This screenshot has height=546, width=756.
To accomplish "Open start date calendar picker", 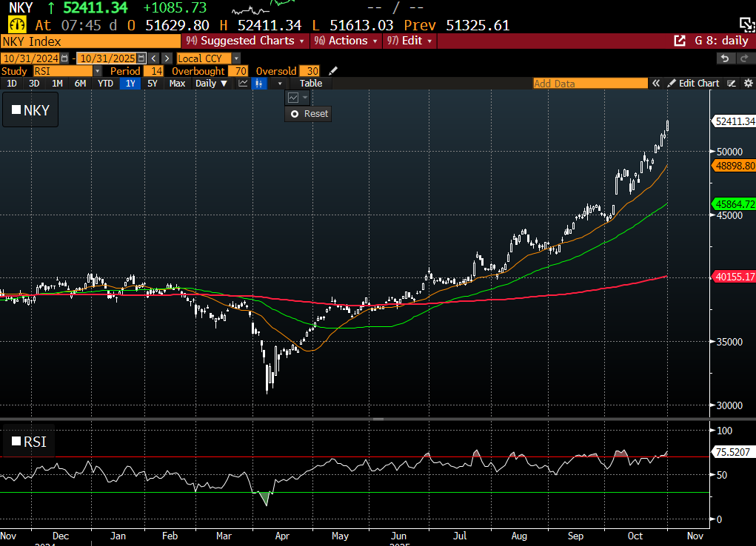I will coord(64,58).
